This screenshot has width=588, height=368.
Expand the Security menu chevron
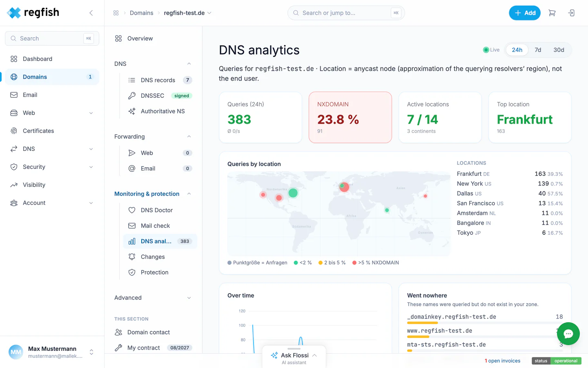point(91,167)
